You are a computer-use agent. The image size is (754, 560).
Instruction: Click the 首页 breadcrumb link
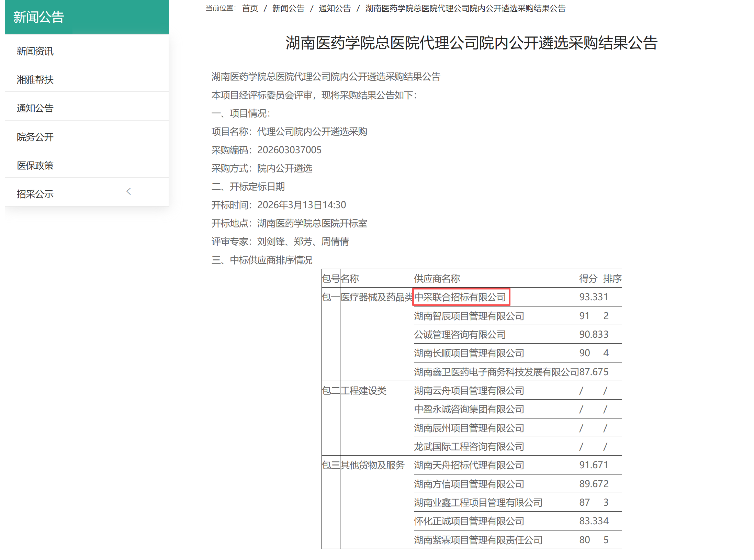coord(250,9)
